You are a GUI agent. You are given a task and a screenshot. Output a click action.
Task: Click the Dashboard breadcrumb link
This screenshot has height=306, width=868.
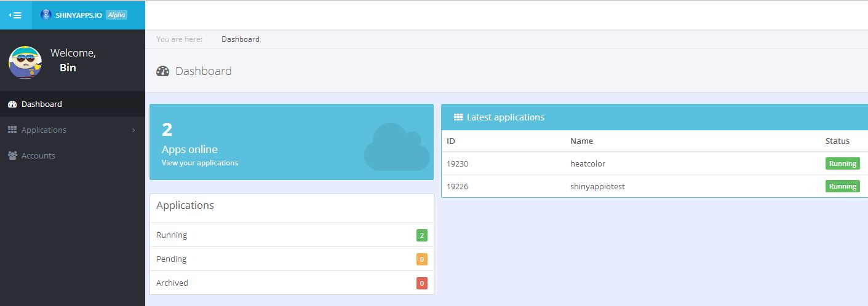(240, 39)
